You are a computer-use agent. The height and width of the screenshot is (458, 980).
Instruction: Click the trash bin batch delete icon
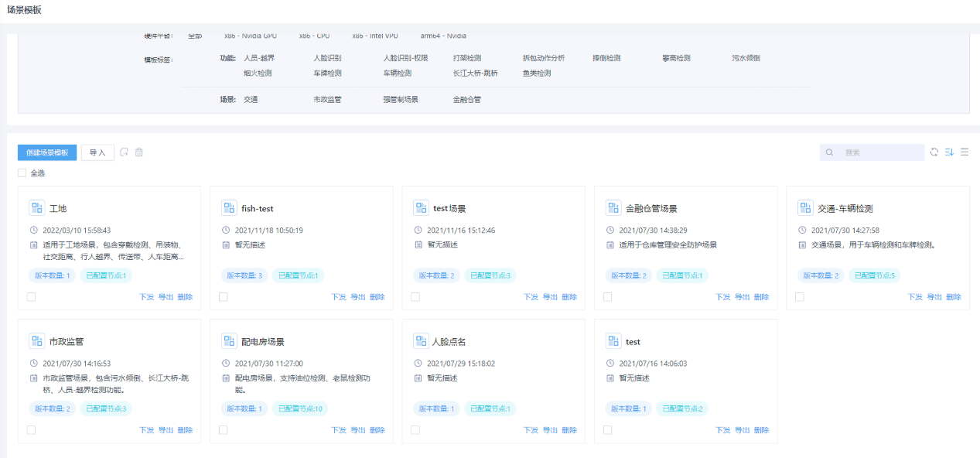pyautogui.click(x=139, y=152)
